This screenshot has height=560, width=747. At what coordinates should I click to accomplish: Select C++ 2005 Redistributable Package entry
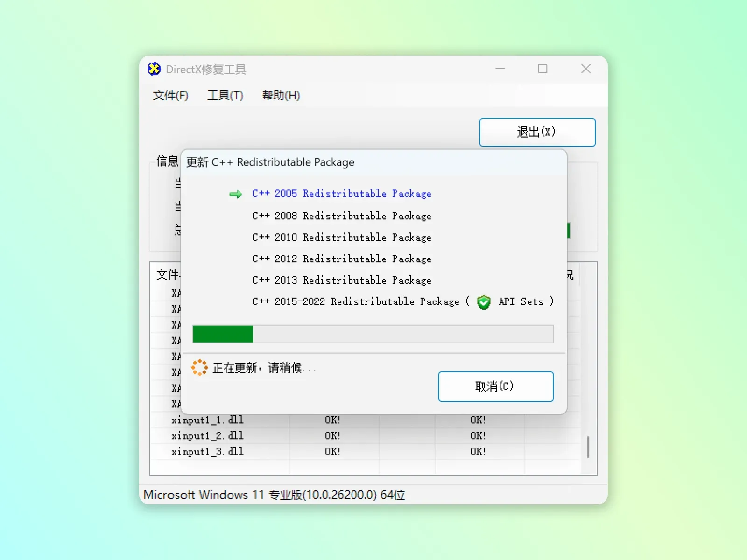tap(341, 194)
